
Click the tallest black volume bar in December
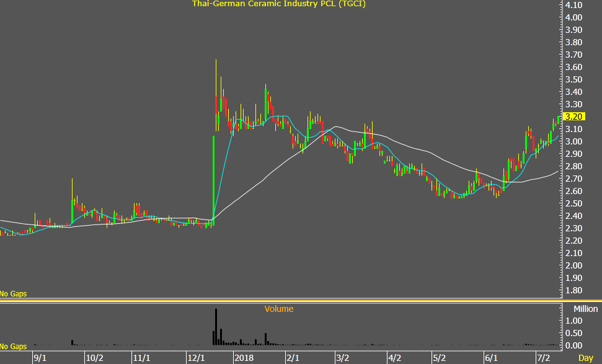point(216,327)
